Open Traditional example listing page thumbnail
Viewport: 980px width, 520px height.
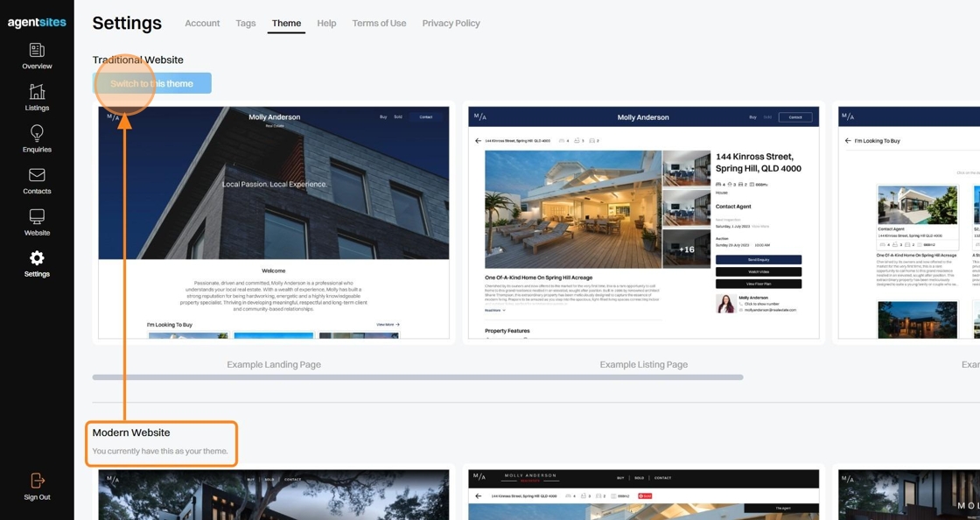(x=644, y=222)
